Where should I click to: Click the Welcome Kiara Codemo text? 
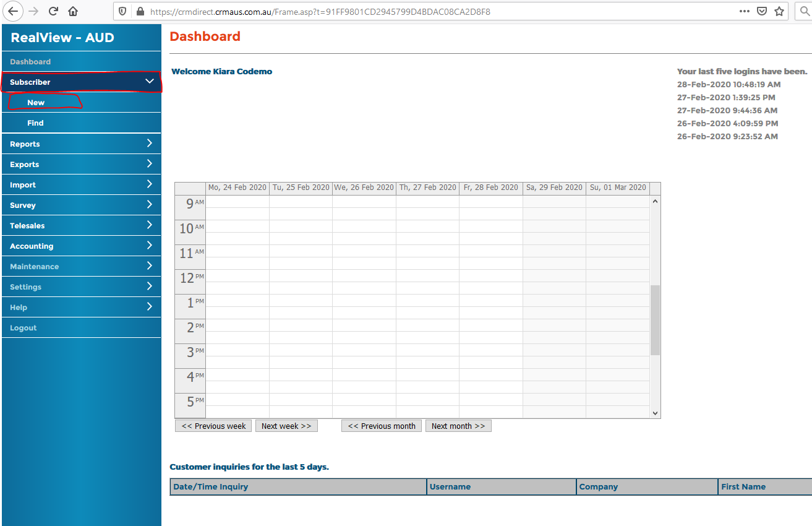(222, 72)
